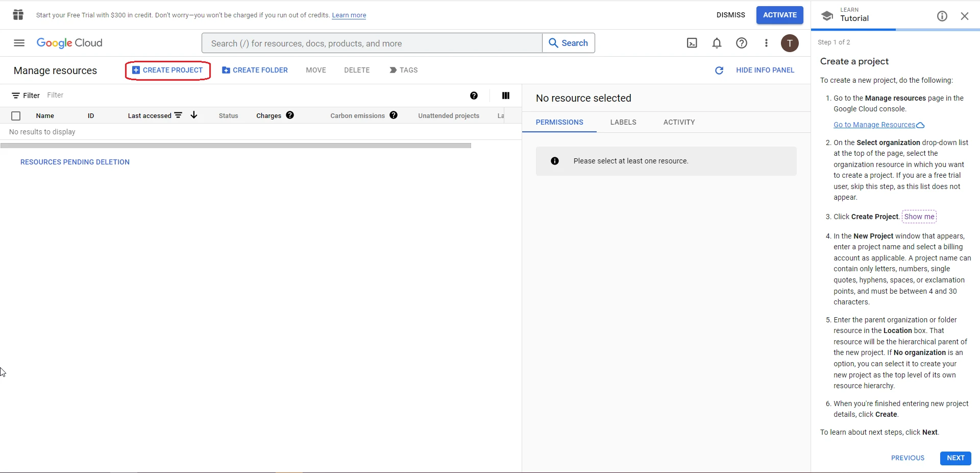Open Resources Pending Deletion link
980x473 pixels.
tap(75, 162)
